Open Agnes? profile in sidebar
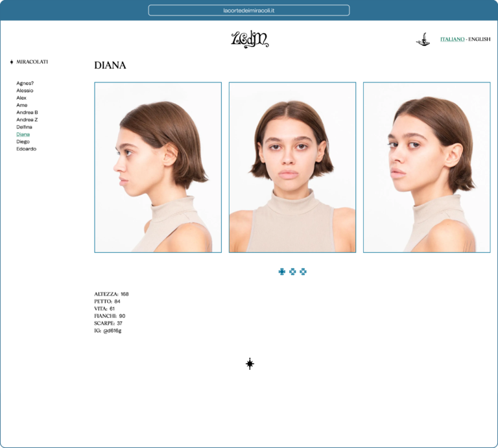 25,83
